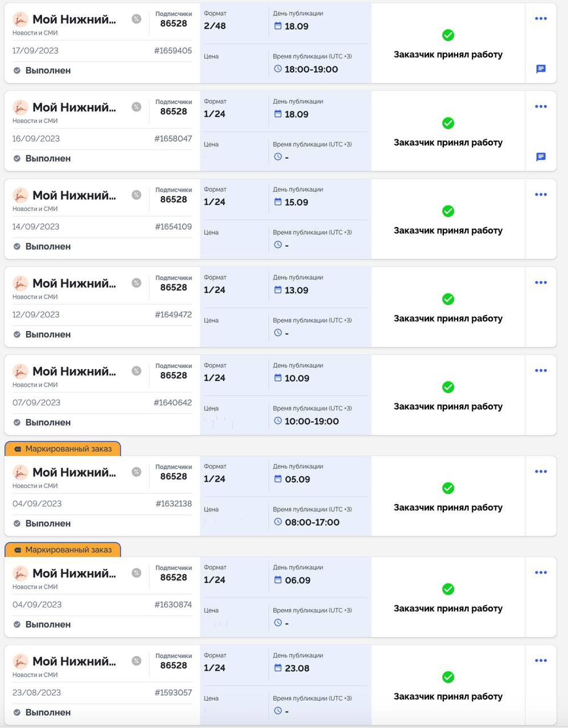
Task: Click clock icon beside 08:00-17:00
Action: 278,522
